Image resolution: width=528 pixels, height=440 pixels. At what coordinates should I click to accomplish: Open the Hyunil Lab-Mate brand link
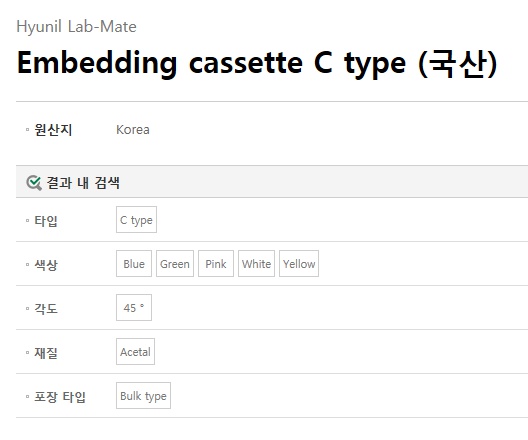(76, 27)
